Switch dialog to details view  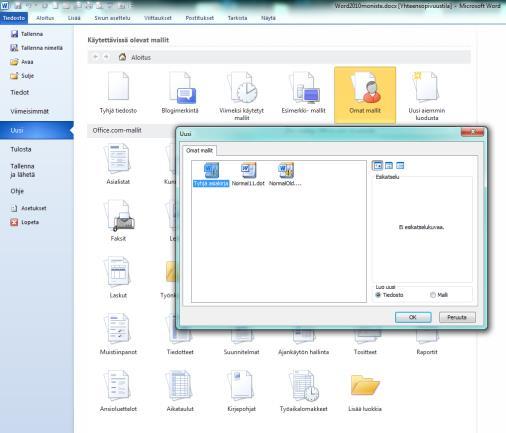pos(400,165)
